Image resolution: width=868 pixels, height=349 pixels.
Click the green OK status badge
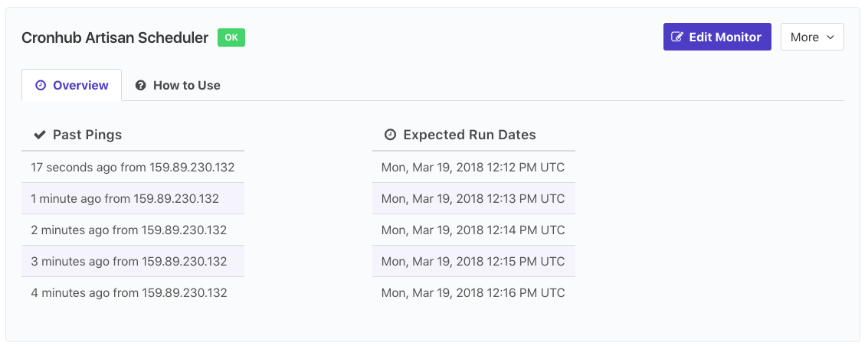click(x=231, y=38)
